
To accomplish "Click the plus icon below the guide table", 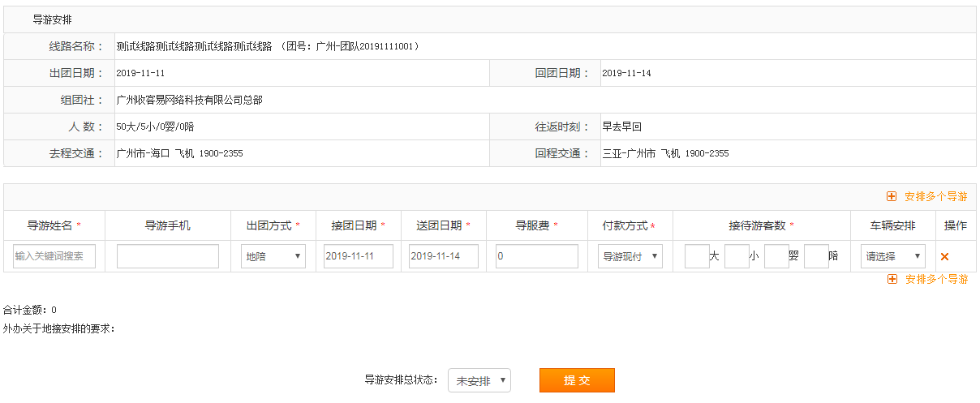I will 892,279.
